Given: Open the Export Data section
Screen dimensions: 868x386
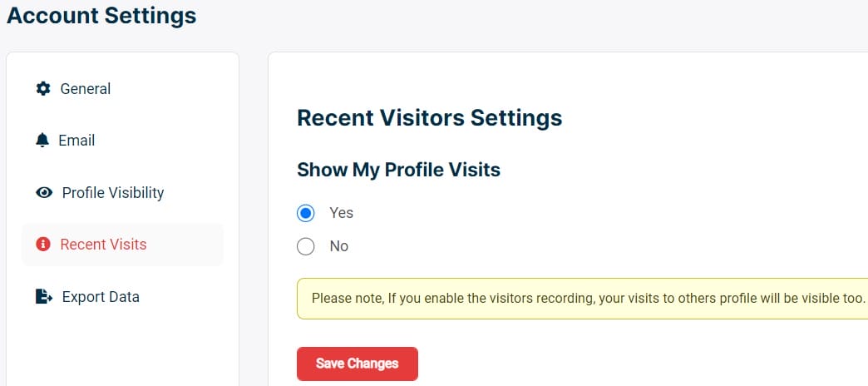Looking at the screenshot, I should tap(101, 297).
